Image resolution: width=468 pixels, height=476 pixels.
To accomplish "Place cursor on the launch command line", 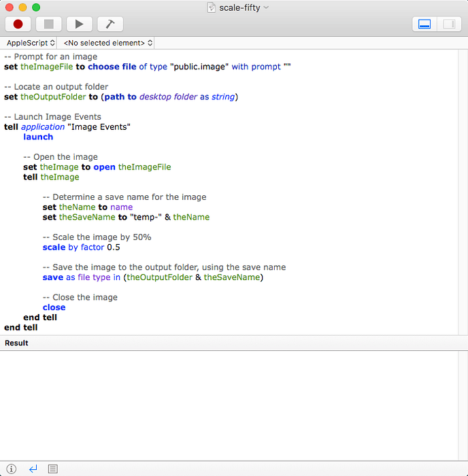I will coord(38,137).
